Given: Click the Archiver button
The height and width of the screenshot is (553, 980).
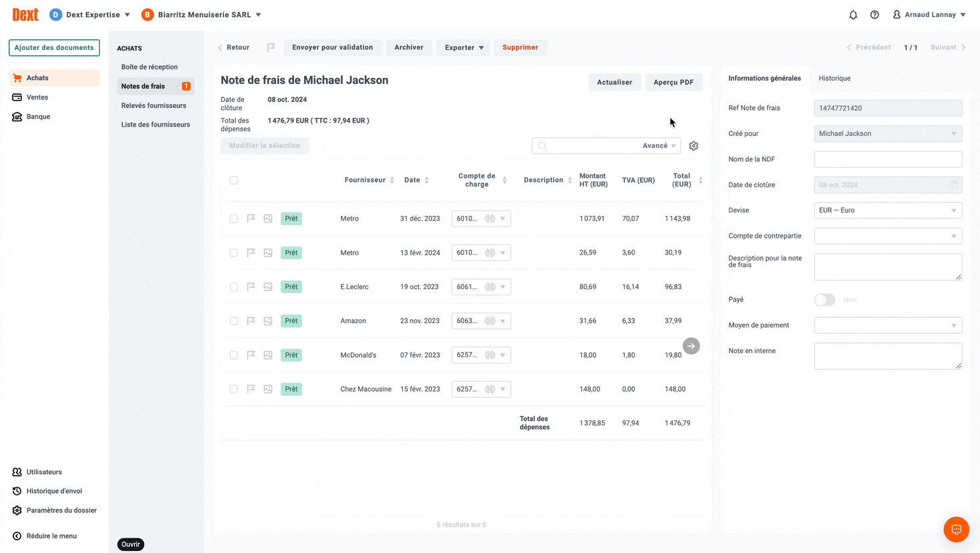Looking at the screenshot, I should click(409, 47).
